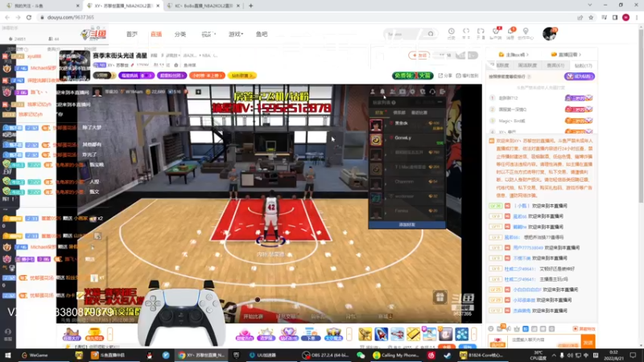
Task: Click the treasure-chest style gift icon
Action: (333, 334)
